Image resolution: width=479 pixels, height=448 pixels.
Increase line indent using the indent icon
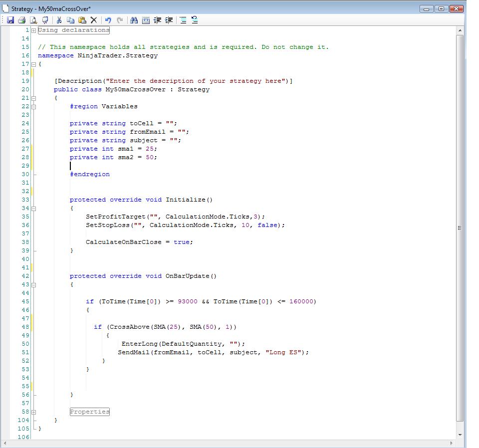point(169,20)
